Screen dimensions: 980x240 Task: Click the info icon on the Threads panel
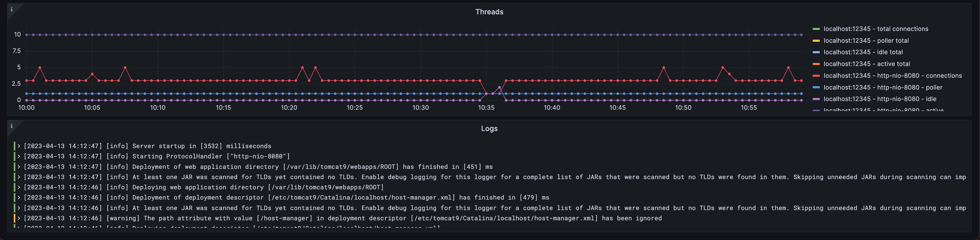(x=12, y=8)
